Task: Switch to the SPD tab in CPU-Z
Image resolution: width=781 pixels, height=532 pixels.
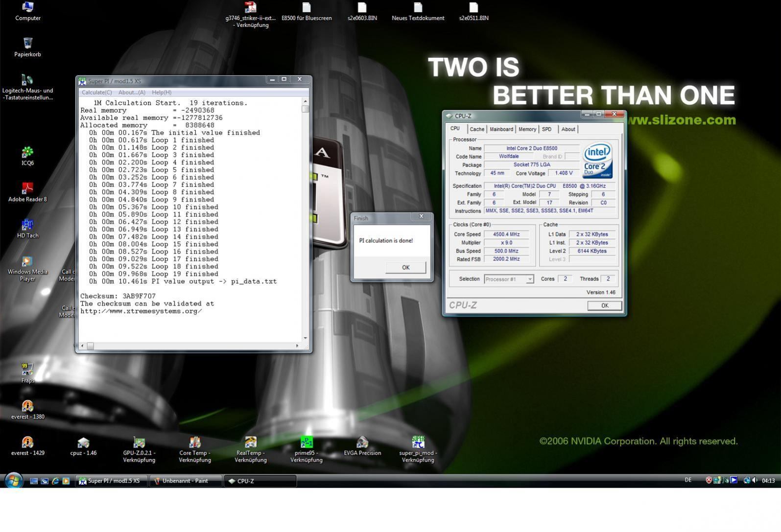Action: (547, 129)
